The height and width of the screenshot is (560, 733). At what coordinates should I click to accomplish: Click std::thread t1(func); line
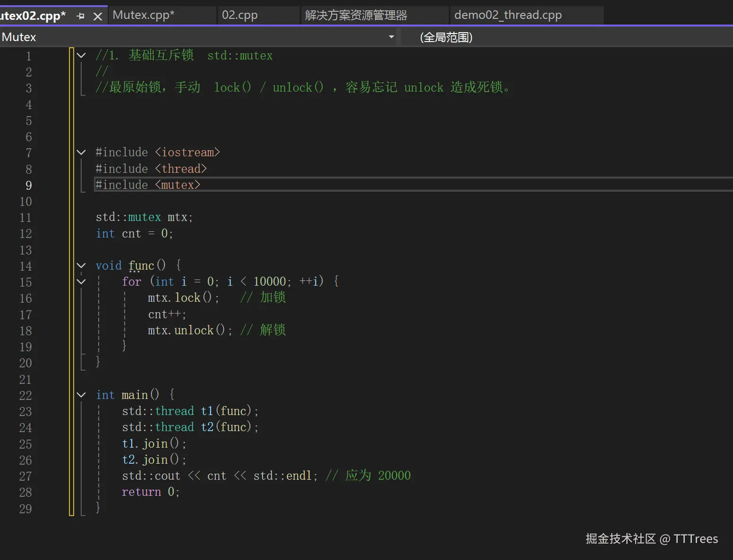click(190, 411)
